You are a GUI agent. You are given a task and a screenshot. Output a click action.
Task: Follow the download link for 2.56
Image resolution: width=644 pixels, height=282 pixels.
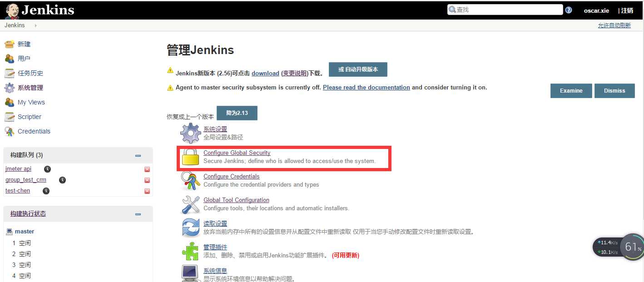265,73
